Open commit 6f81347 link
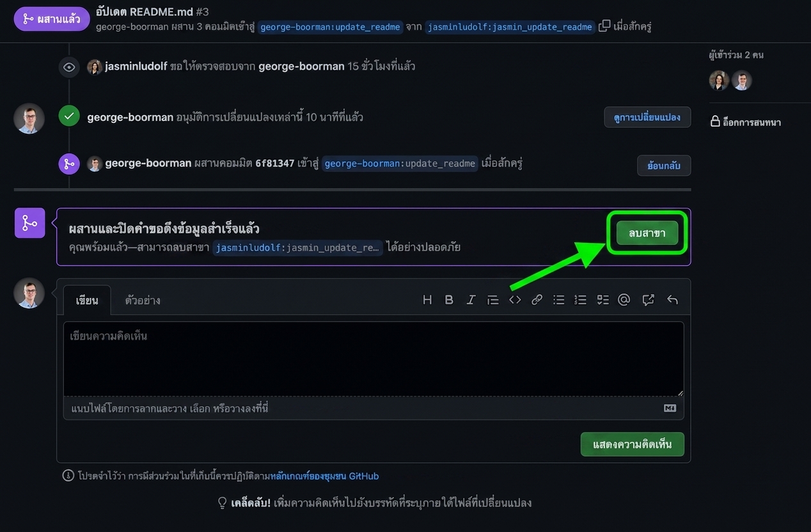Screen dimensions: 811x532 point(275,163)
